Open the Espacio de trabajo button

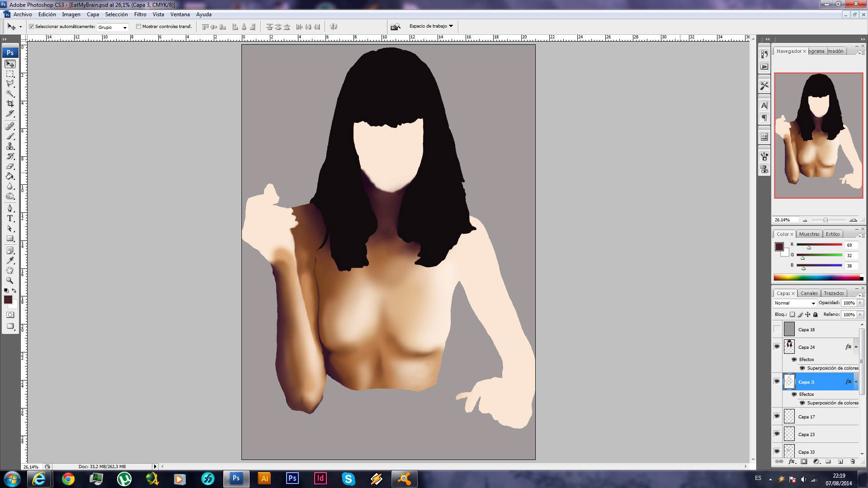(x=430, y=26)
